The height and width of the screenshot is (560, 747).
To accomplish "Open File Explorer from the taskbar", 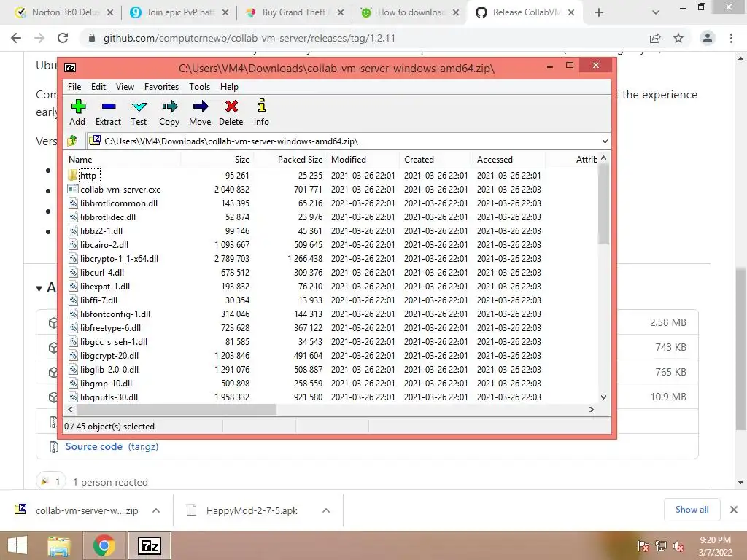I will 59,545.
